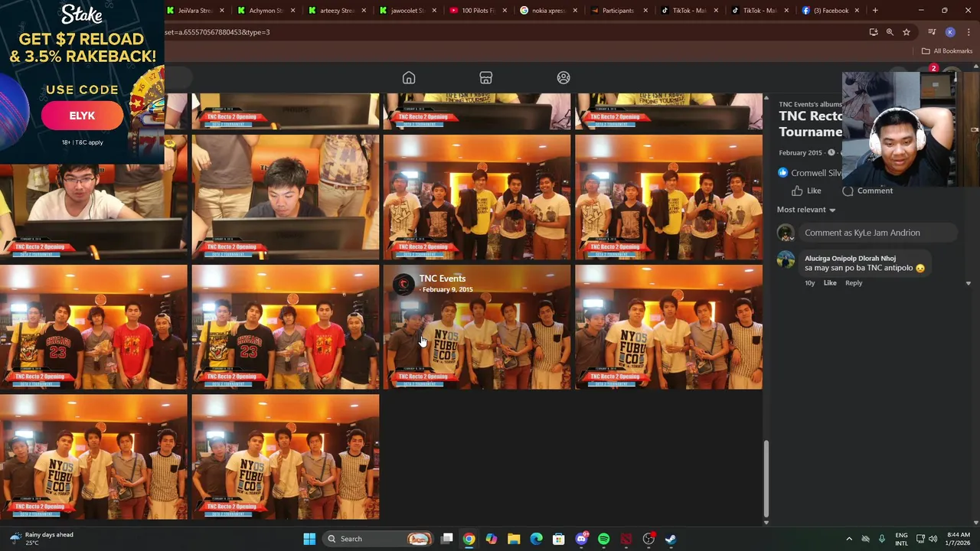Close the 100 Pilots tab
The image size is (980, 551).
505,11
